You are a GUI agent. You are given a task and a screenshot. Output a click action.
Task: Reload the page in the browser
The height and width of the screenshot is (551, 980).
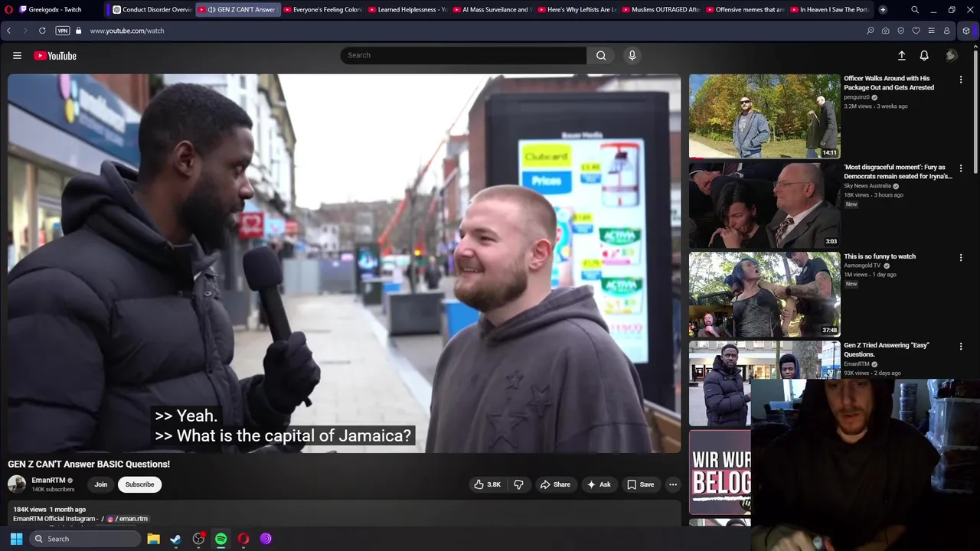[42, 31]
